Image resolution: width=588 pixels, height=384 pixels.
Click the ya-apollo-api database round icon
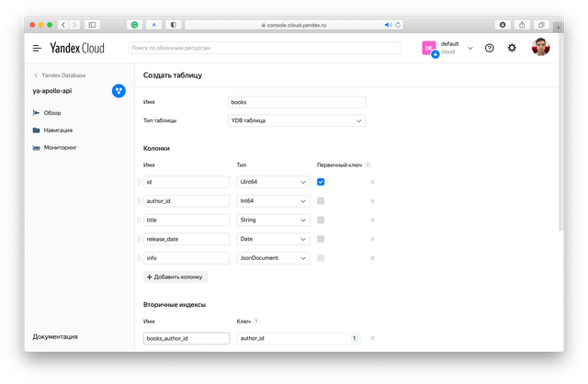[x=119, y=90]
